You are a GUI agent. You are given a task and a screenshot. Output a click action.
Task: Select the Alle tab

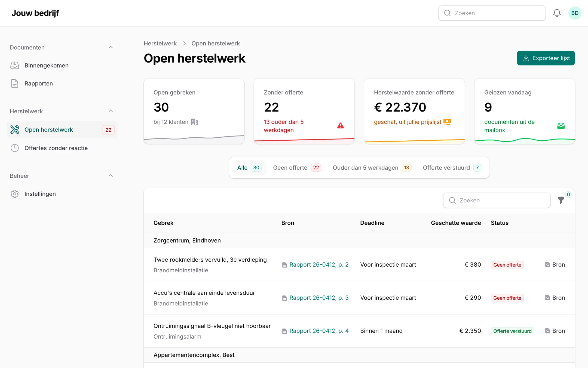click(249, 168)
